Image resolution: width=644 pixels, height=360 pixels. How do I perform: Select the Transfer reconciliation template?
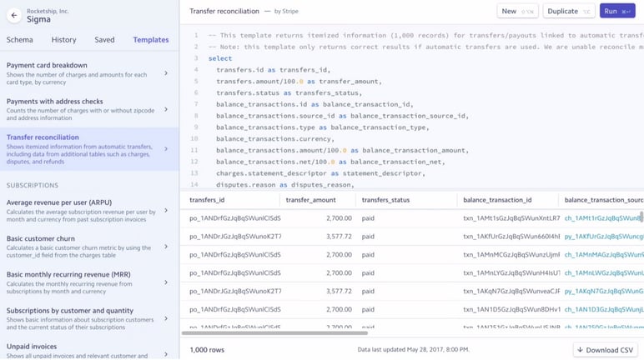pos(89,148)
